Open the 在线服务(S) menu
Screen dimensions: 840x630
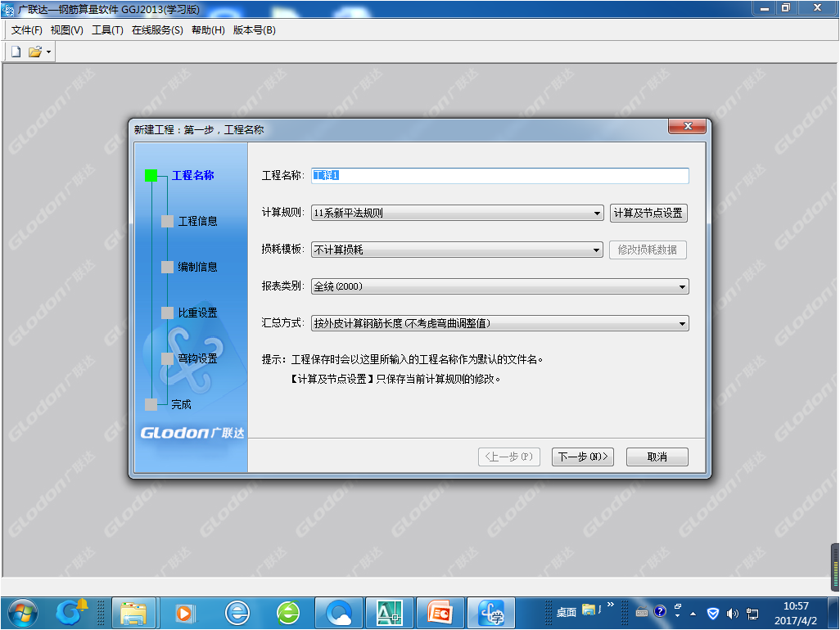click(157, 30)
